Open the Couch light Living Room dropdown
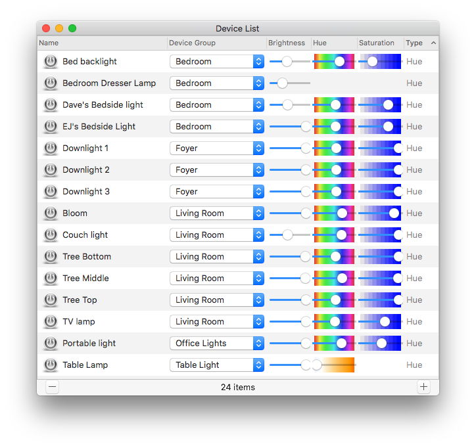Viewport: 476px width, 448px height. tap(217, 235)
